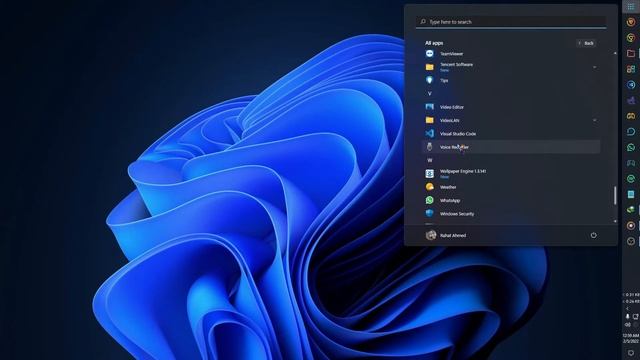Open Chrome from the taskbar
This screenshot has height=360, width=640.
(631, 38)
